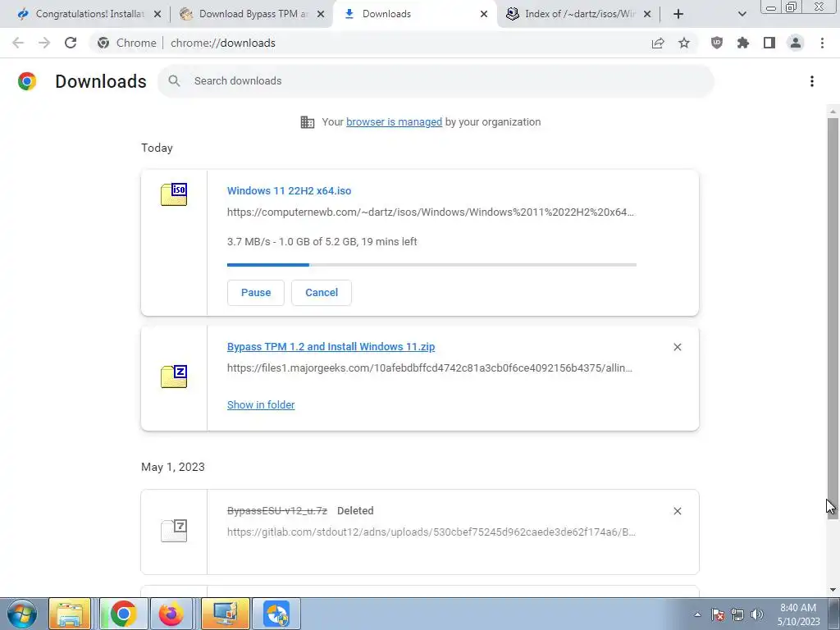
Task: Click the browser back arrow
Action: pyautogui.click(x=18, y=43)
